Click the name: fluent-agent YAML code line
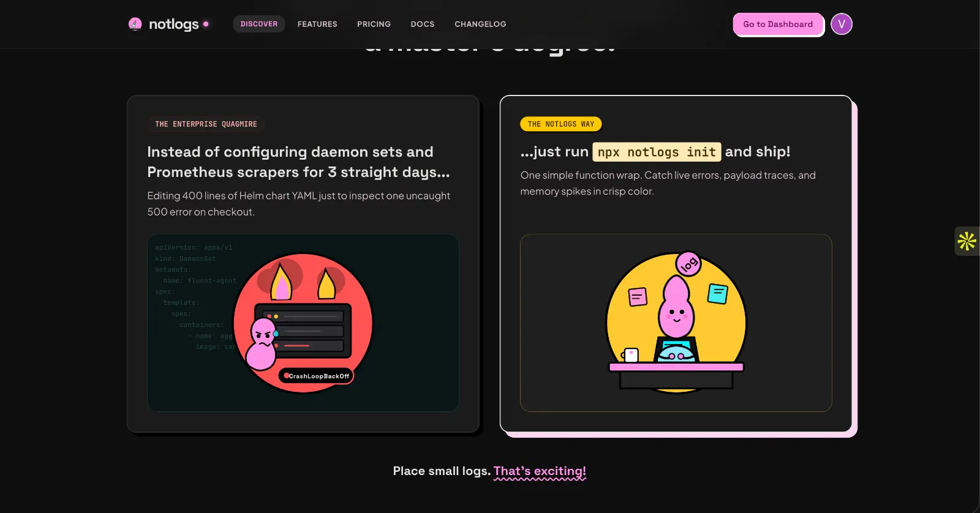Image resolution: width=980 pixels, height=513 pixels. [x=200, y=281]
